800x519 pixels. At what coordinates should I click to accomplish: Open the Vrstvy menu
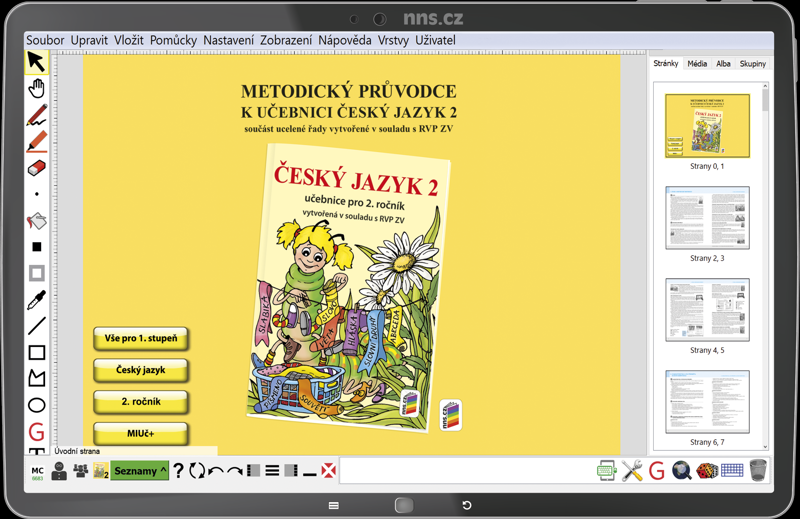pos(393,40)
